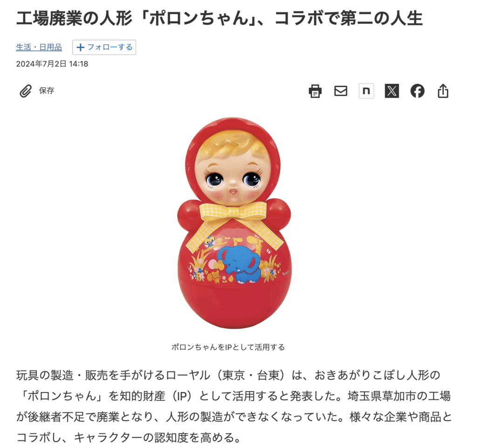Click the doll's face in photo
The height and width of the screenshot is (448, 477).
(x=233, y=173)
